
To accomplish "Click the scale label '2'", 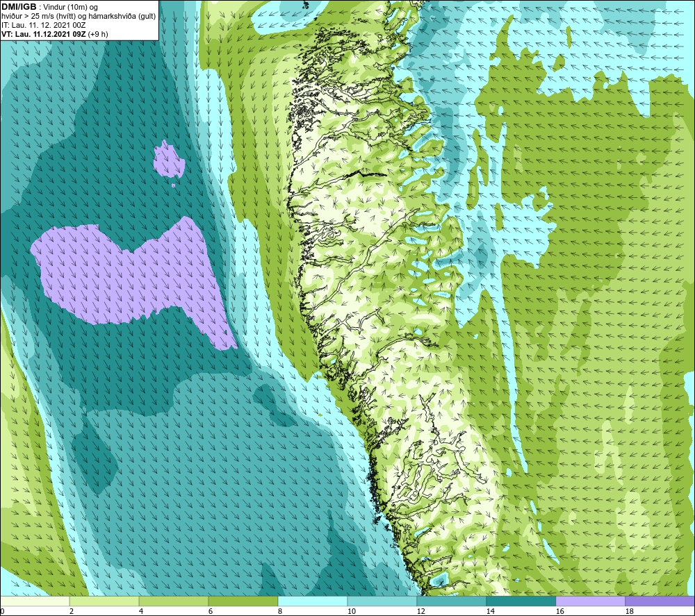I will tap(72, 611).
